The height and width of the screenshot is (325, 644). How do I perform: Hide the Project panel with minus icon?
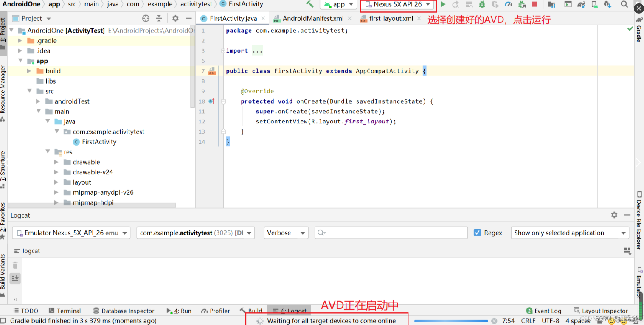pos(188,18)
